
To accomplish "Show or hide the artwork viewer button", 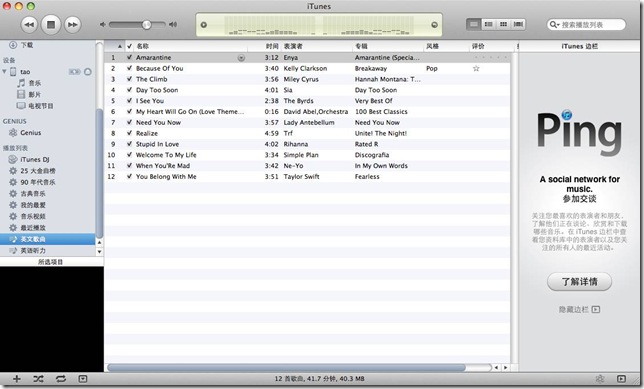I will (x=83, y=379).
